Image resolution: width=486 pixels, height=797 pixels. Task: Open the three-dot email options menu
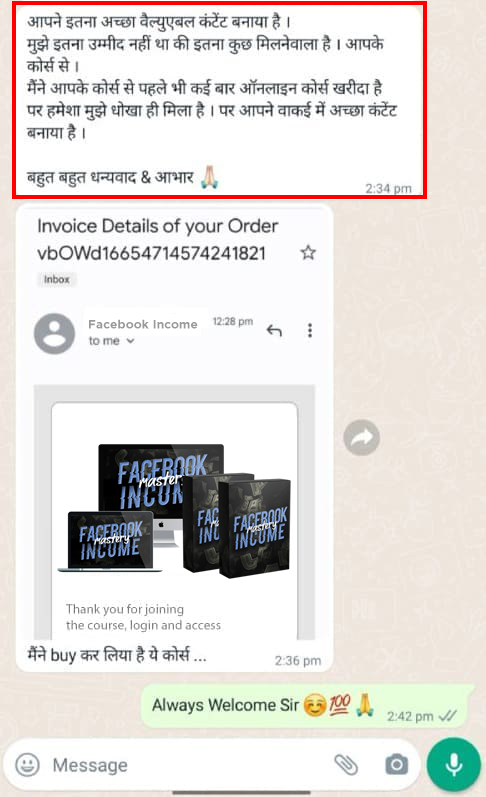click(310, 330)
